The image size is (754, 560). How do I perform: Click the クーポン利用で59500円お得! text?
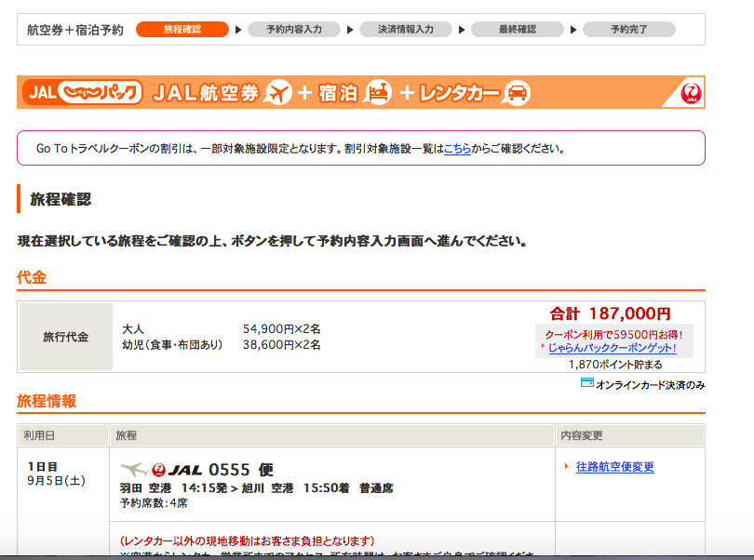[x=613, y=335]
